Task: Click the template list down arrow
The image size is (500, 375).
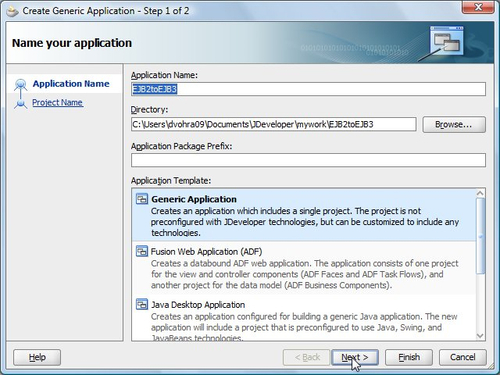Action: pos(480,336)
